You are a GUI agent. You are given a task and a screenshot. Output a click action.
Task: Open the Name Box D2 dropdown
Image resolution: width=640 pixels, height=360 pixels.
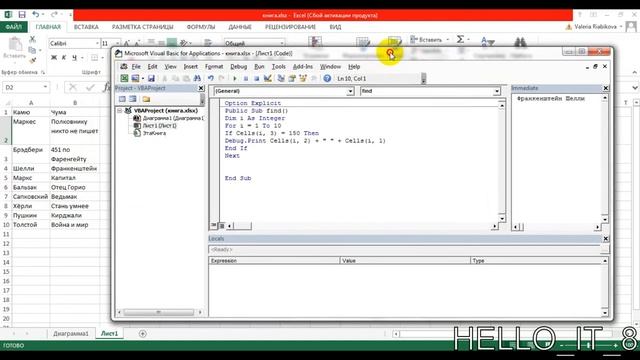(x=45, y=87)
